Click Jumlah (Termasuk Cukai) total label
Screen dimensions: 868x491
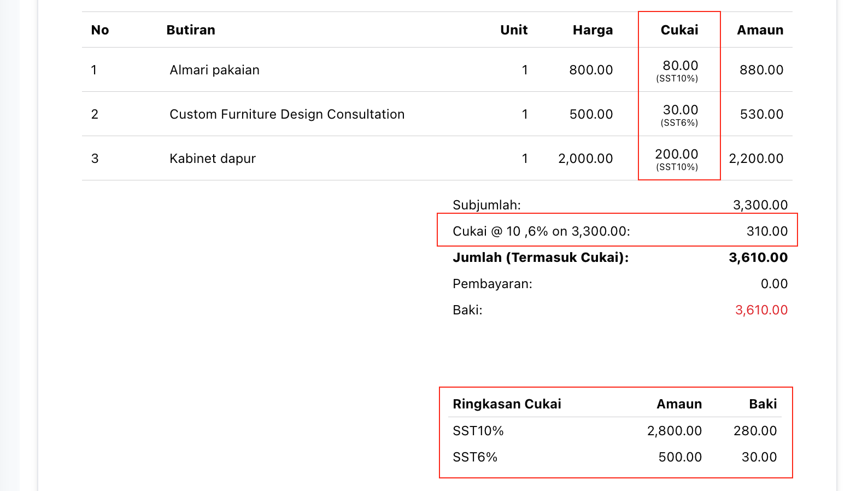coord(541,258)
